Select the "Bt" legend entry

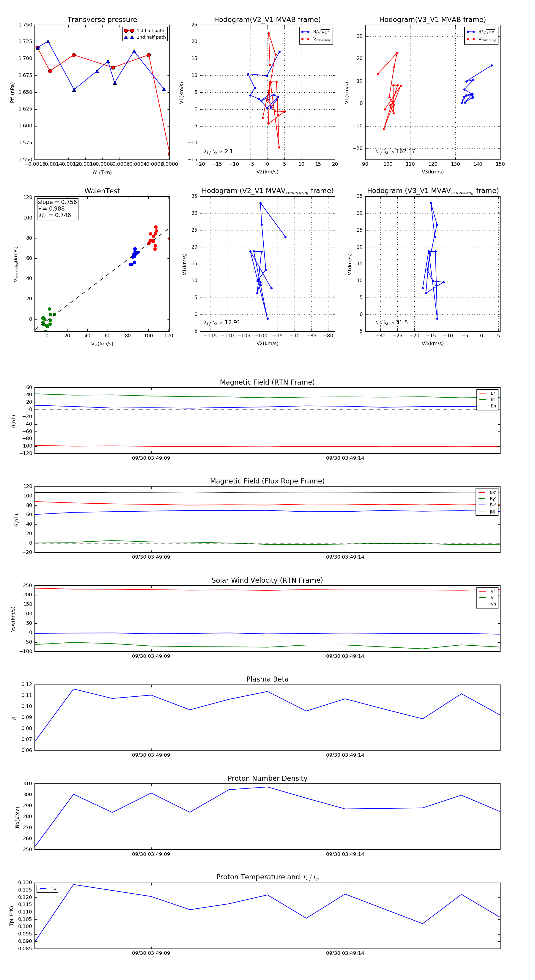pos(488,399)
